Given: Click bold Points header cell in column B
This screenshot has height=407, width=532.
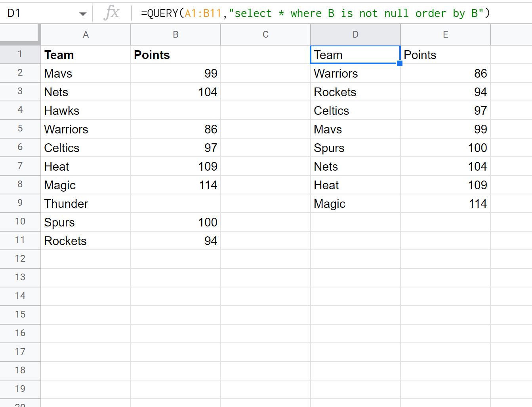Looking at the screenshot, I should [x=175, y=55].
